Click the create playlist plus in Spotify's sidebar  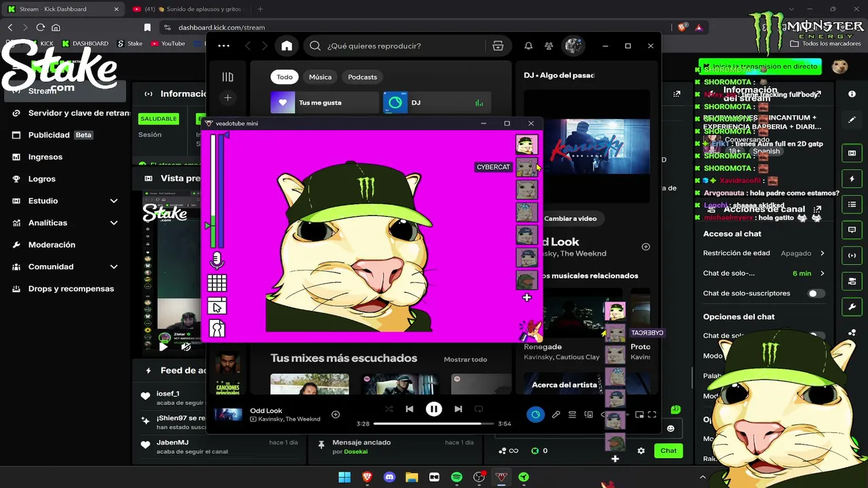tap(228, 98)
